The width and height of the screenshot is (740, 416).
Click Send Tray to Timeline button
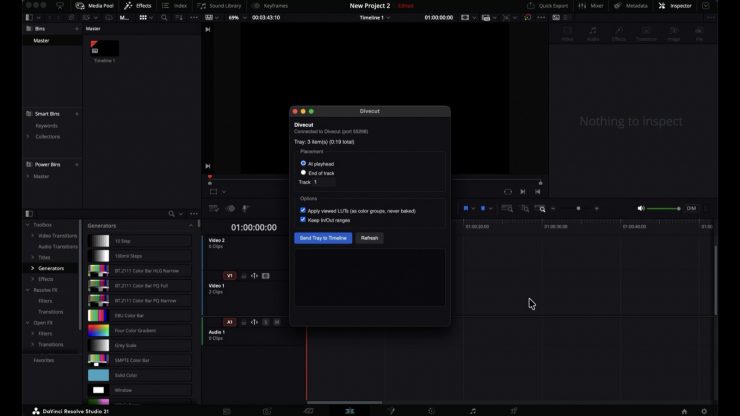[x=323, y=238]
